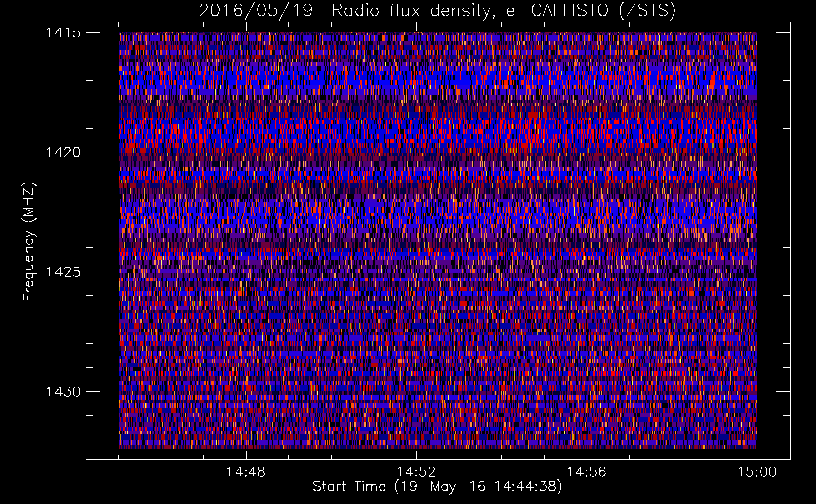Image resolution: width=816 pixels, height=504 pixels.
Task: Click the 1420 frequency axis label
Action: tap(63, 152)
